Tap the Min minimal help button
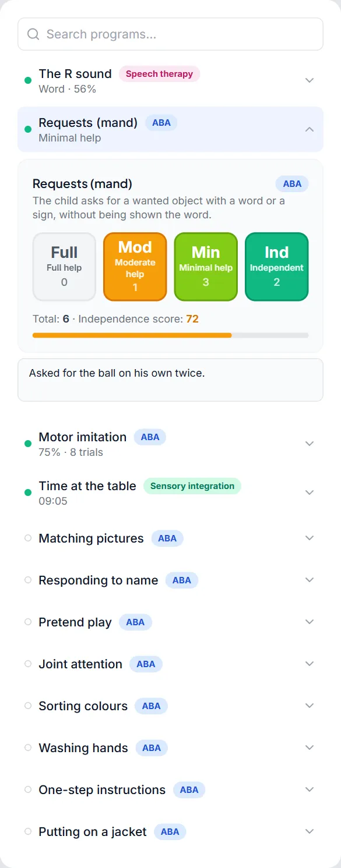341x868 pixels. click(206, 267)
